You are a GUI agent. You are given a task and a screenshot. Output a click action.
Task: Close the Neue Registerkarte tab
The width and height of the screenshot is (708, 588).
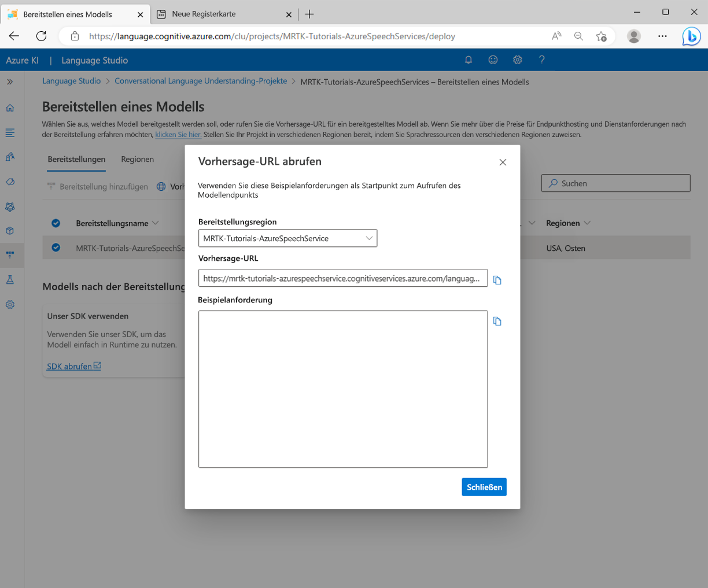(x=289, y=14)
